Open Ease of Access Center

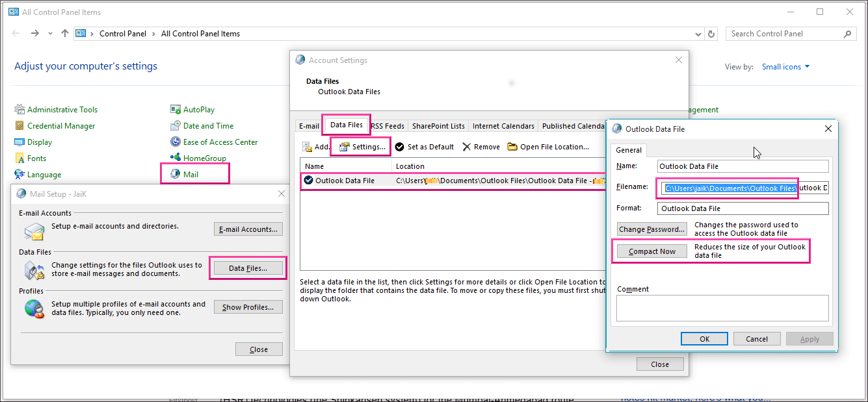(x=214, y=142)
